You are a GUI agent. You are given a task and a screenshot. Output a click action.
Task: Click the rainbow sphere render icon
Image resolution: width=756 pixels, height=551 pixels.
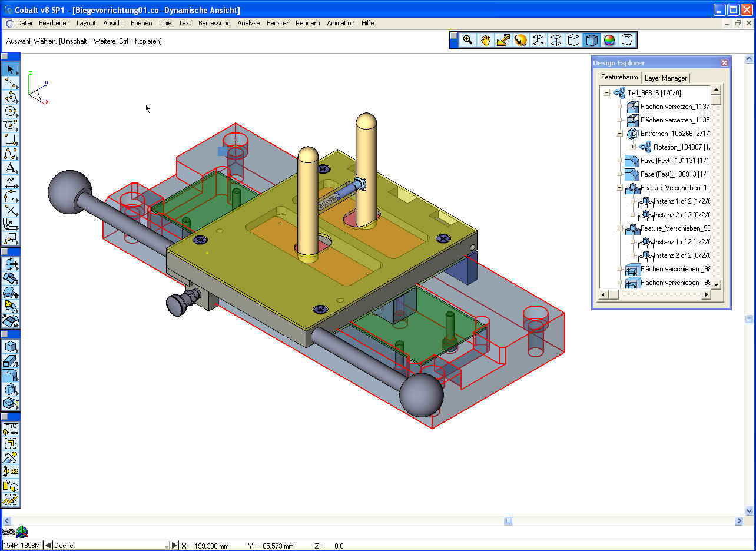(609, 40)
